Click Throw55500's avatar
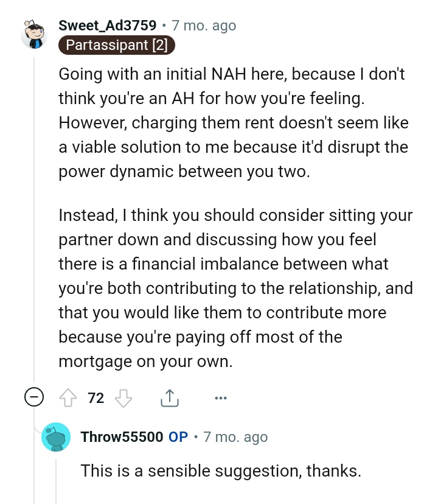The height and width of the screenshot is (504, 438). point(57,436)
